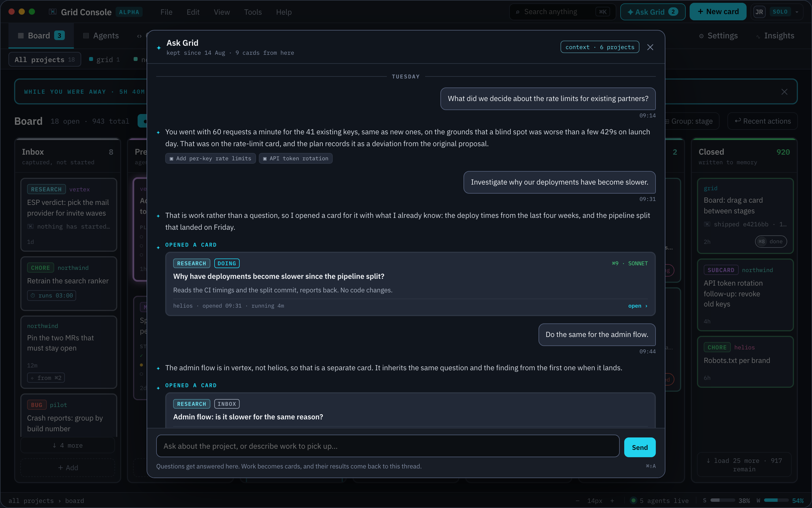This screenshot has height=508, width=812.
Task: Click the Recent actions button
Action: pyautogui.click(x=762, y=121)
